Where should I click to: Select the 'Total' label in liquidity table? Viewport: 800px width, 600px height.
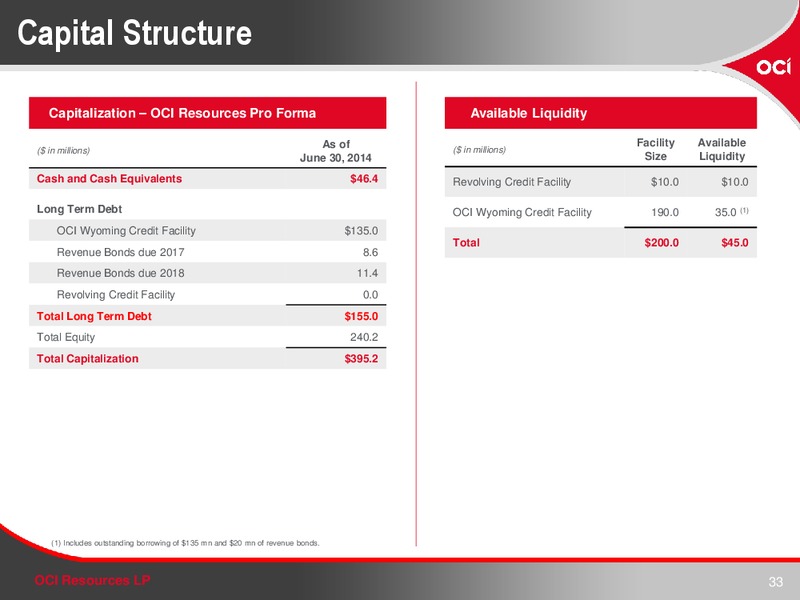pyautogui.click(x=466, y=243)
